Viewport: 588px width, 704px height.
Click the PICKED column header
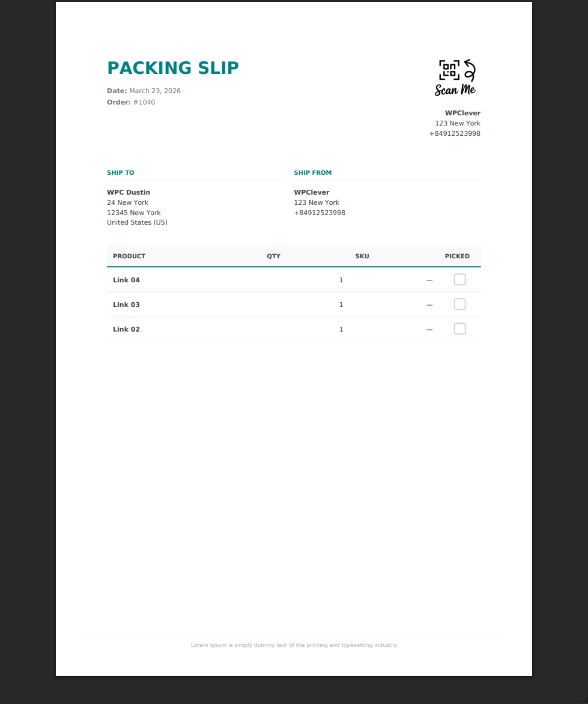tap(457, 256)
